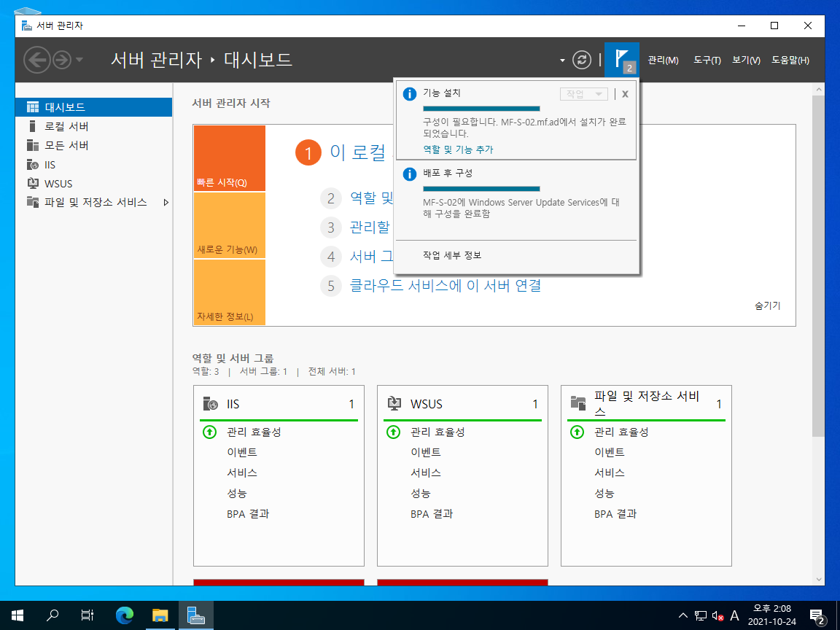Click the 기능 설치 info icon
Screen dimensions: 840x630
(x=410, y=94)
